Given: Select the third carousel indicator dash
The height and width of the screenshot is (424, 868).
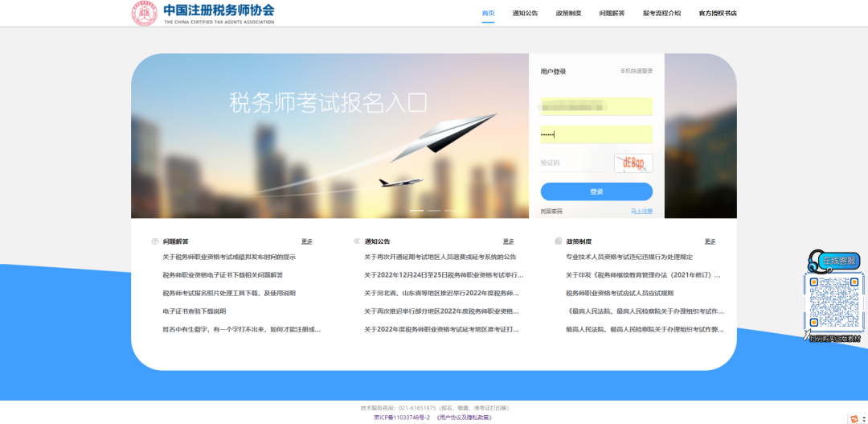Looking at the screenshot, I should (x=451, y=211).
